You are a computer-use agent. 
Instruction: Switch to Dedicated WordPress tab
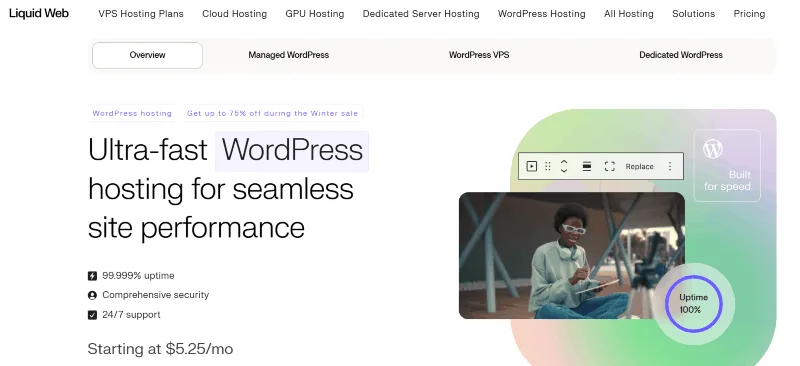pos(681,55)
